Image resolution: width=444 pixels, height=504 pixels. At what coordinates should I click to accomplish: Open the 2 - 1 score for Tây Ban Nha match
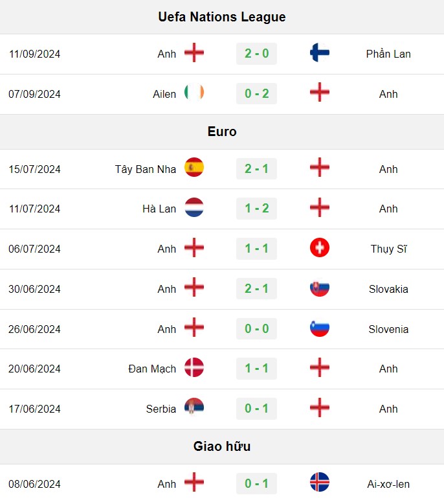[x=256, y=168]
